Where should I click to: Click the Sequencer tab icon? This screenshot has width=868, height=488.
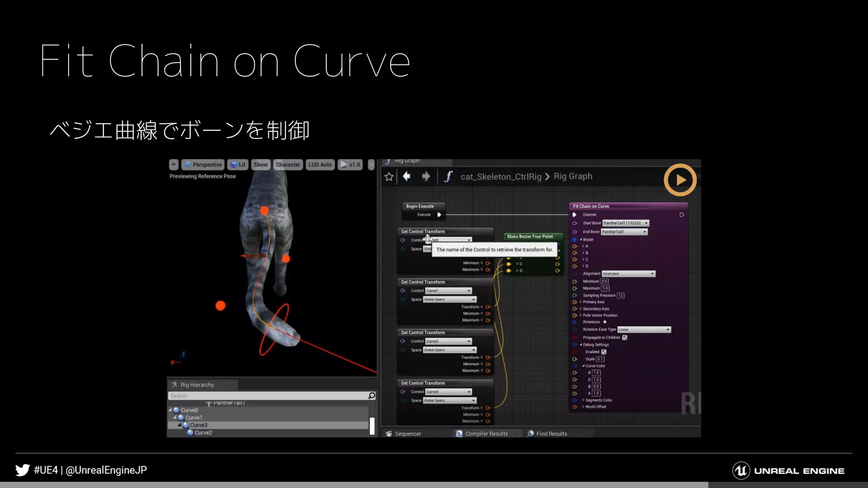389,434
